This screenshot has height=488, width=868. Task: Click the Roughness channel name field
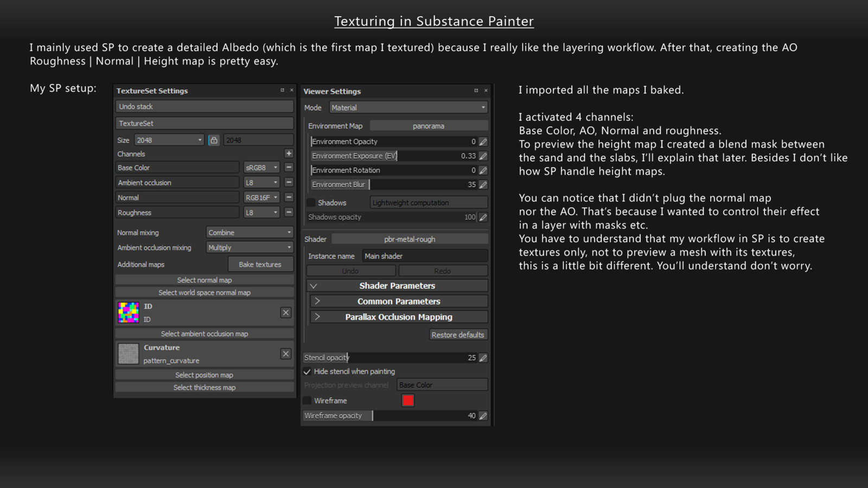177,213
